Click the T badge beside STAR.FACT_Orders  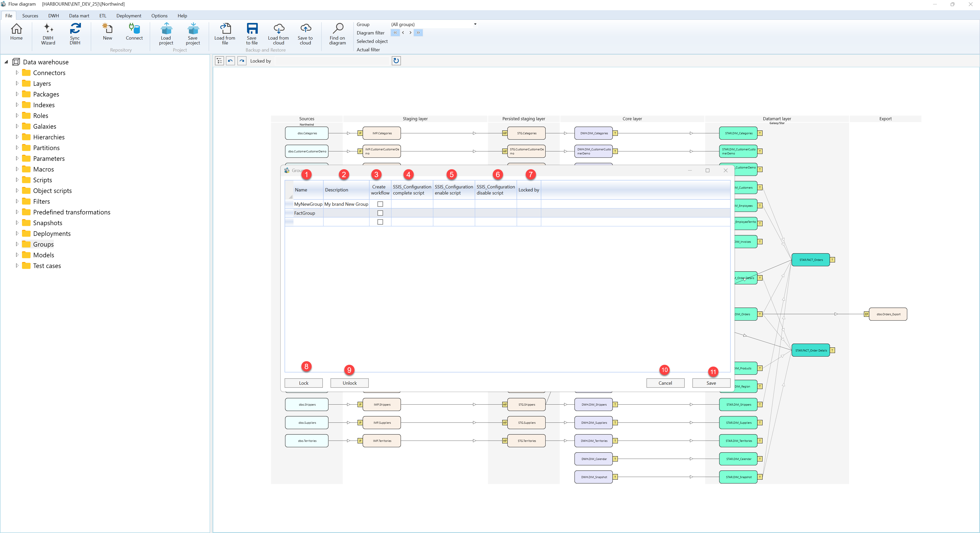(832, 260)
